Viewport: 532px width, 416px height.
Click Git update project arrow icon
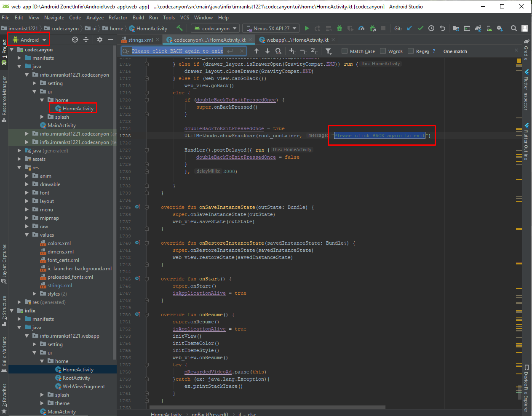[409, 28]
